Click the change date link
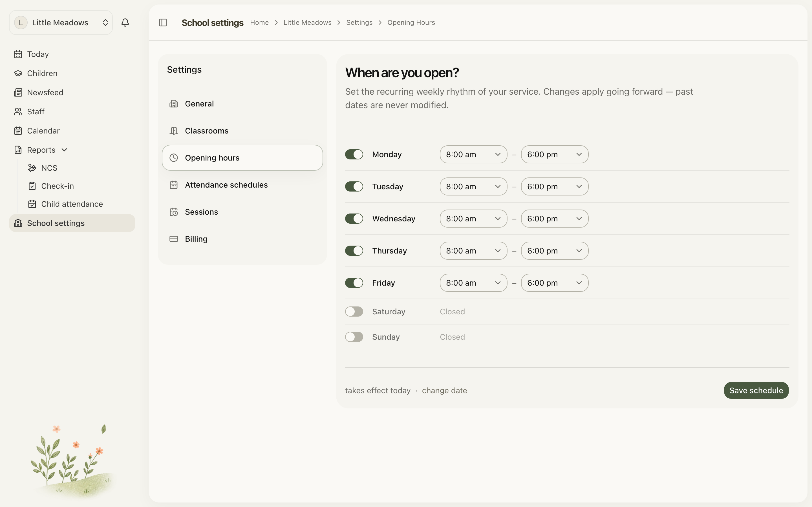Screen dimensions: 812x507 tap(444, 390)
